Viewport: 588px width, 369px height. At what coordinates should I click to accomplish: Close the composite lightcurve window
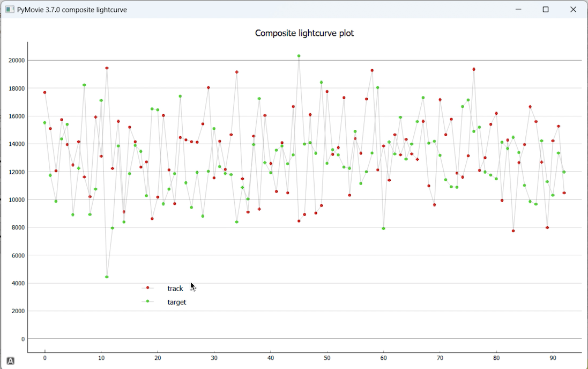(573, 10)
